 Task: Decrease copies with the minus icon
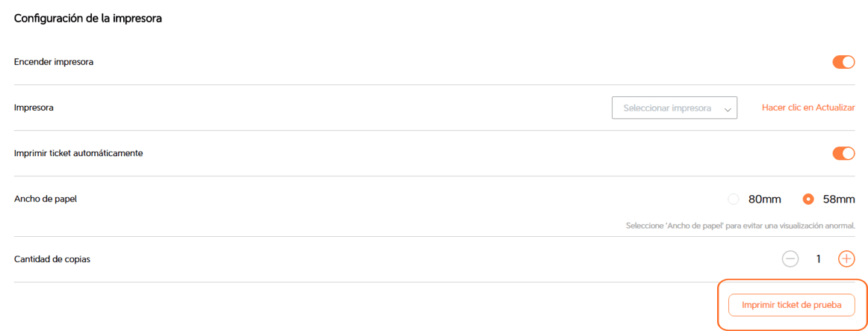point(790,259)
